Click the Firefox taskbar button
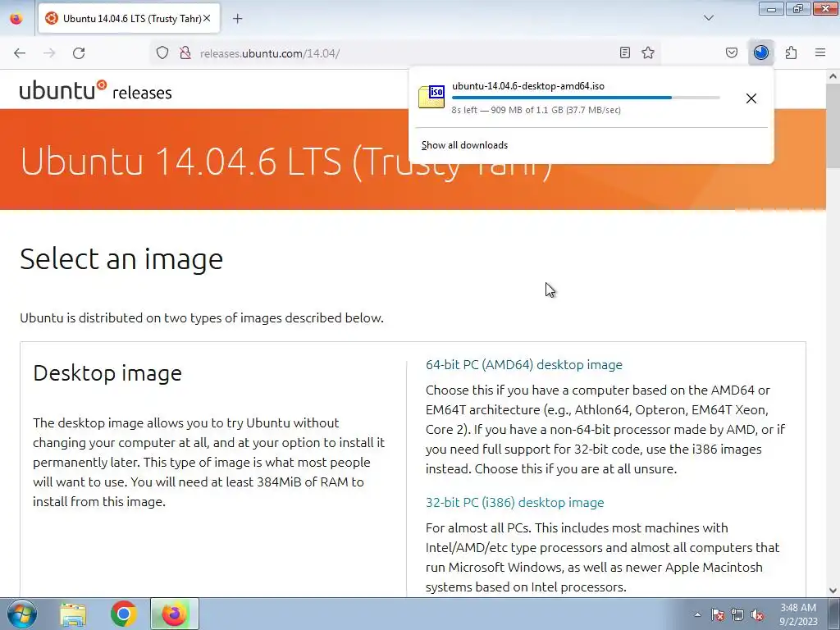 coord(175,614)
